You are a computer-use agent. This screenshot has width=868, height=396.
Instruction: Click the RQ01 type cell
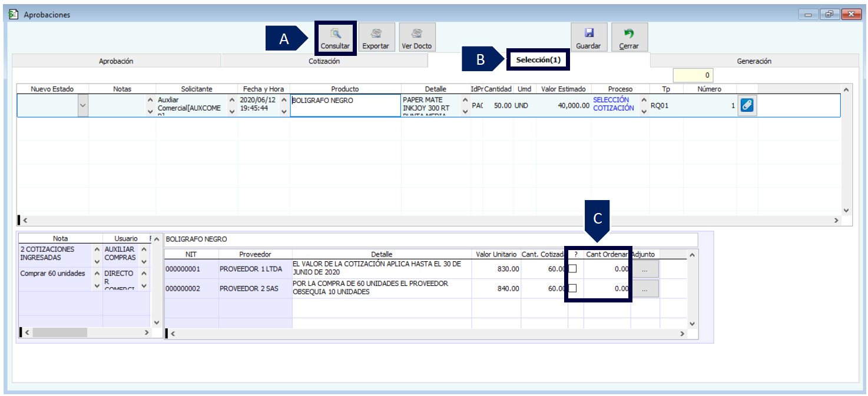tap(665, 106)
